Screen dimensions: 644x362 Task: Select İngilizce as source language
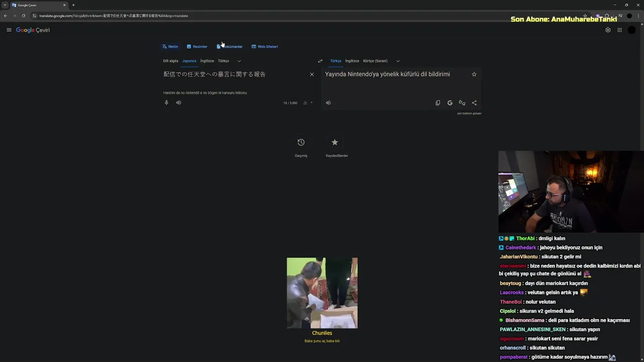click(x=207, y=61)
